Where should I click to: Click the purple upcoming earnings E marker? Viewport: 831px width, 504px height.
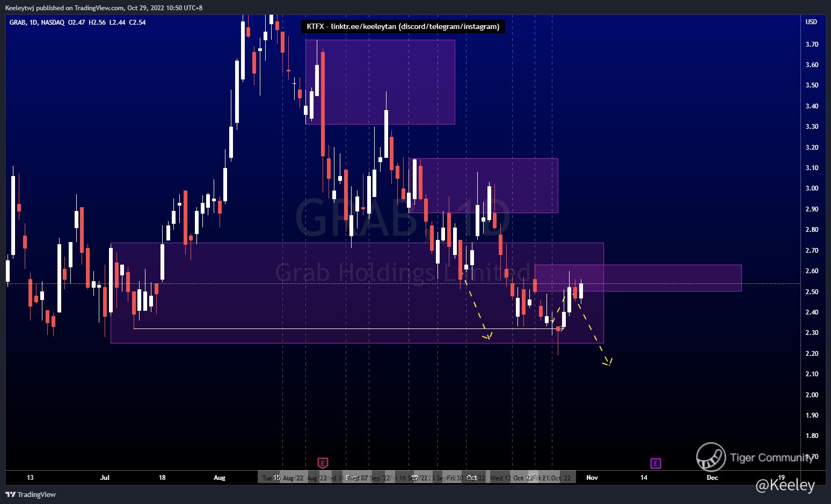pyautogui.click(x=655, y=463)
